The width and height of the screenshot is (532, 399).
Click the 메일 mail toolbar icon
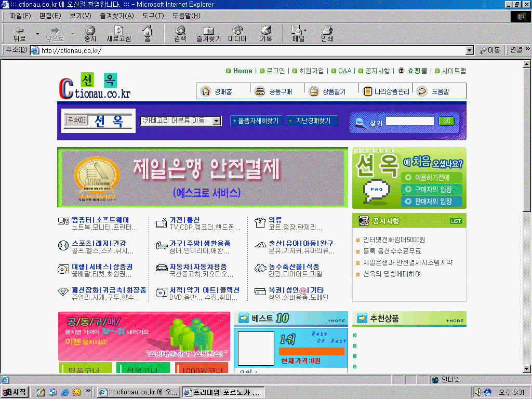coord(298,34)
